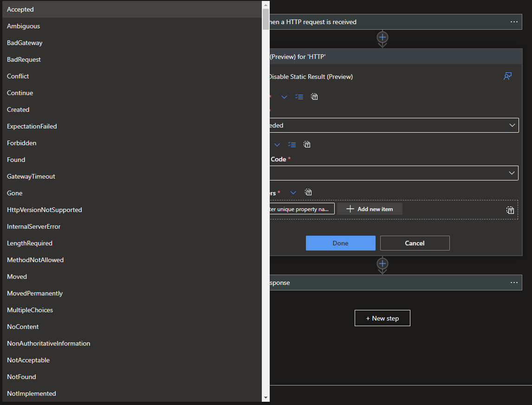
Task: Select Found option
Action: [x=132, y=160]
